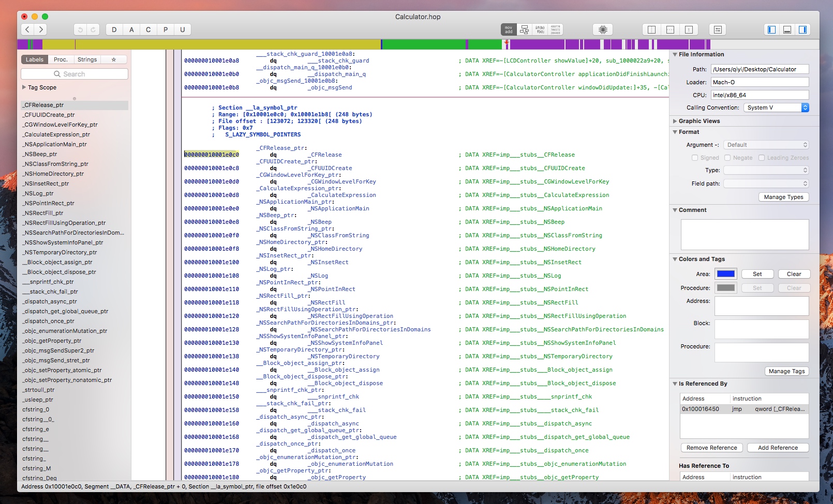
Task: Enable the Negate checkbox
Action: [x=727, y=158]
